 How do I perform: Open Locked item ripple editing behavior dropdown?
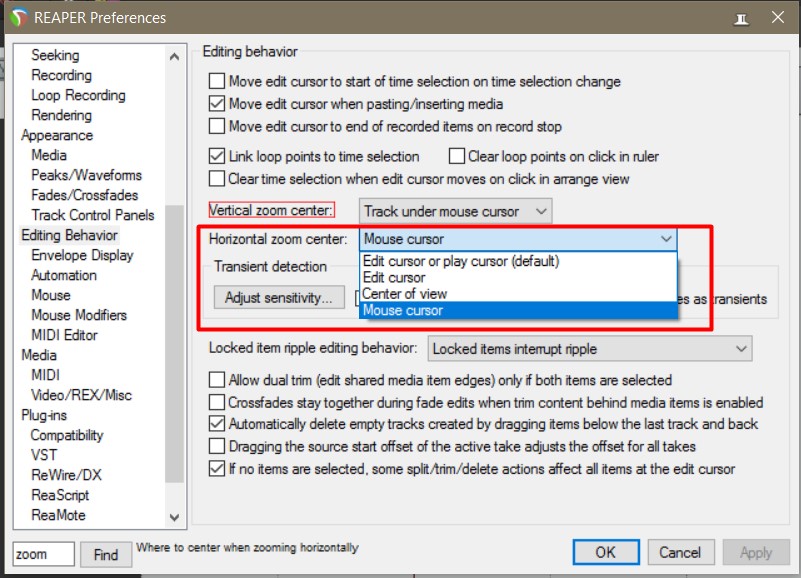point(590,349)
